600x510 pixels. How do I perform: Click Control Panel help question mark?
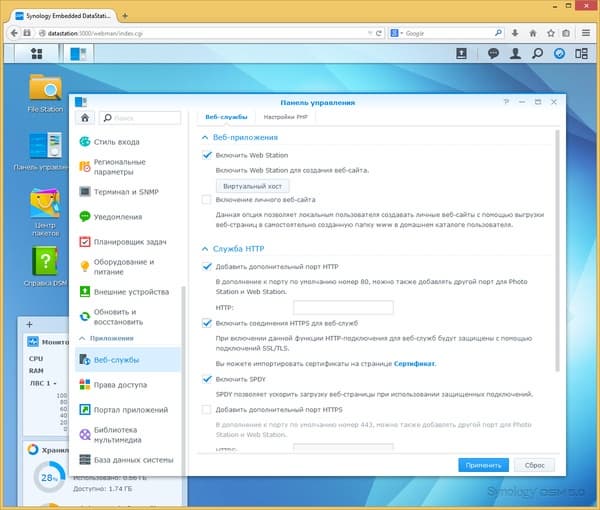point(506,102)
